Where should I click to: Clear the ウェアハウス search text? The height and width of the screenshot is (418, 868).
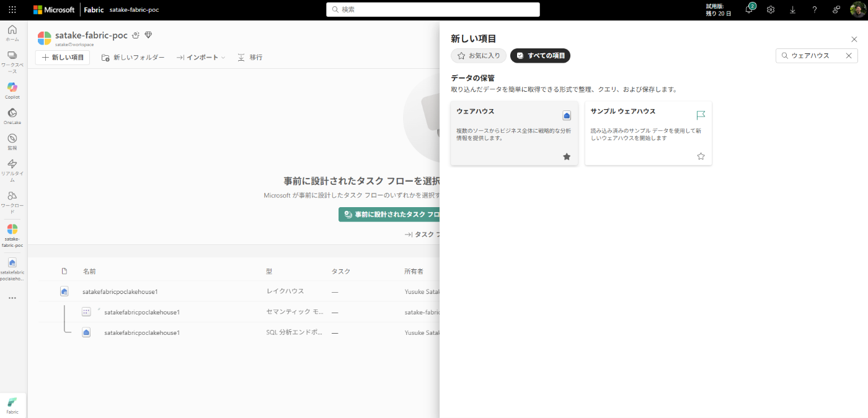point(849,56)
